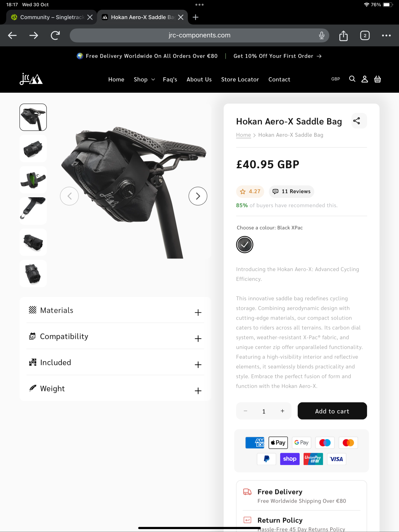Image resolution: width=399 pixels, height=532 pixels.
Task: Open the account profile icon
Action: pyautogui.click(x=364, y=79)
